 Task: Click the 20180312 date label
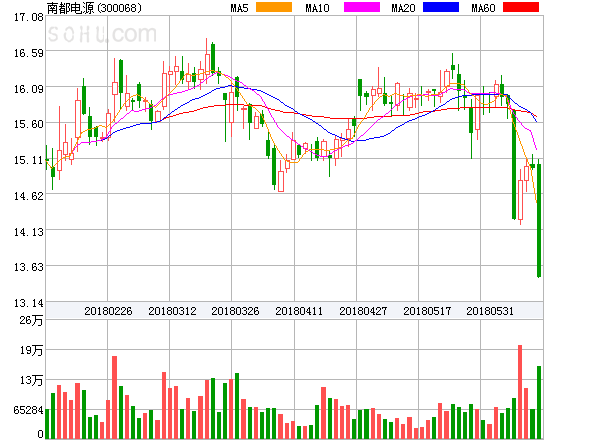172,311
